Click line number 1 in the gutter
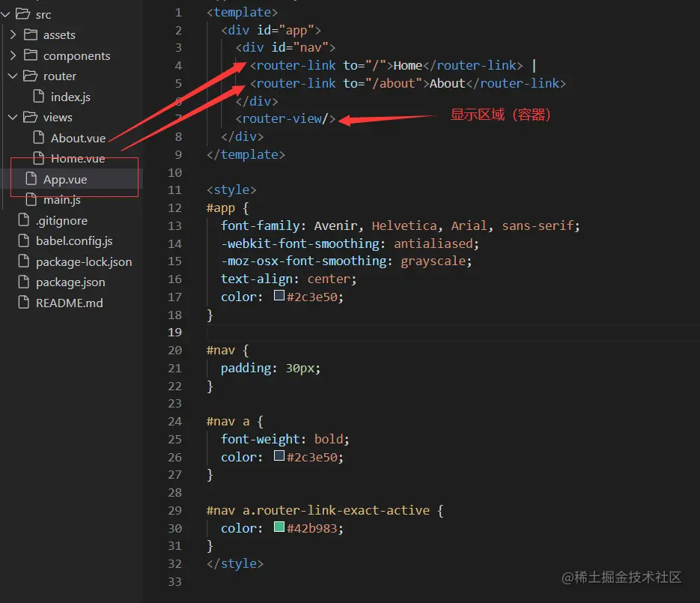The height and width of the screenshot is (603, 700). coord(179,13)
